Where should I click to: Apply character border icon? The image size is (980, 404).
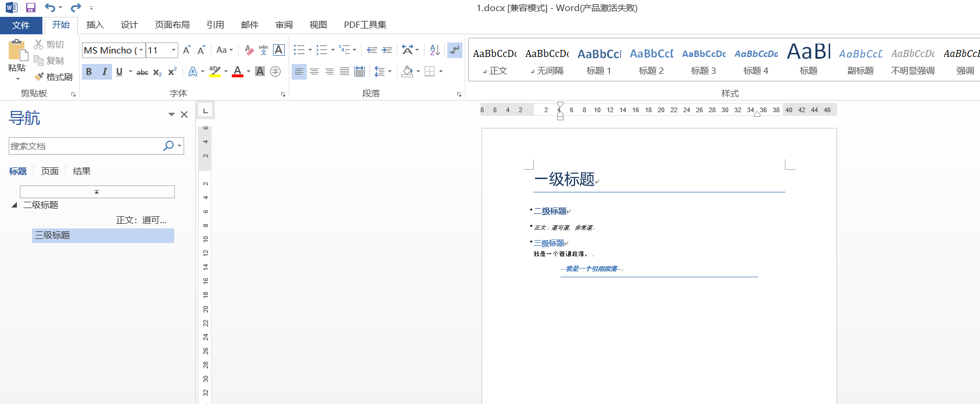[x=279, y=50]
